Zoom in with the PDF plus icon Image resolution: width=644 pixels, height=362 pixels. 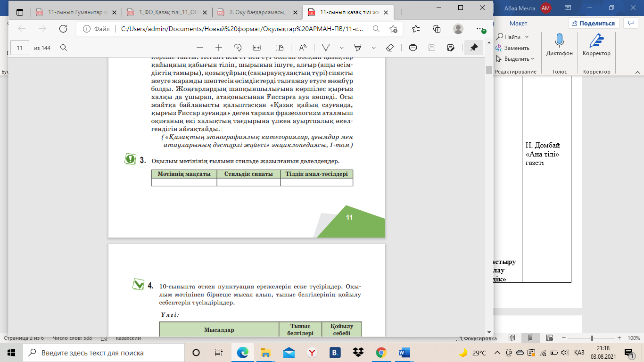point(219,48)
